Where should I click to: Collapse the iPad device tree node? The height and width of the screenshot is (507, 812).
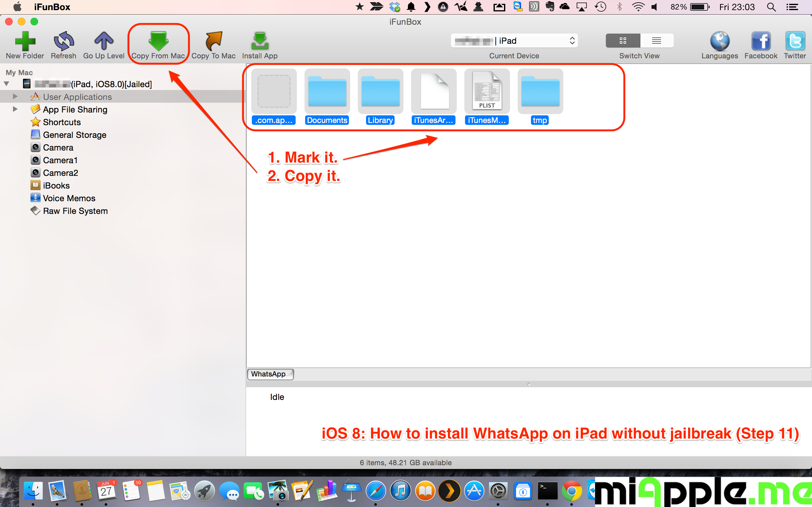click(7, 84)
